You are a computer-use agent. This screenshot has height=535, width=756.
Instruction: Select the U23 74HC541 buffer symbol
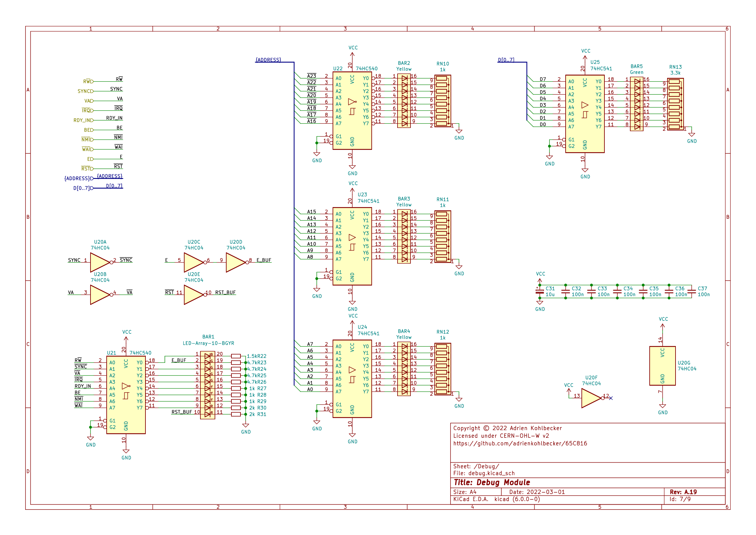352,246
